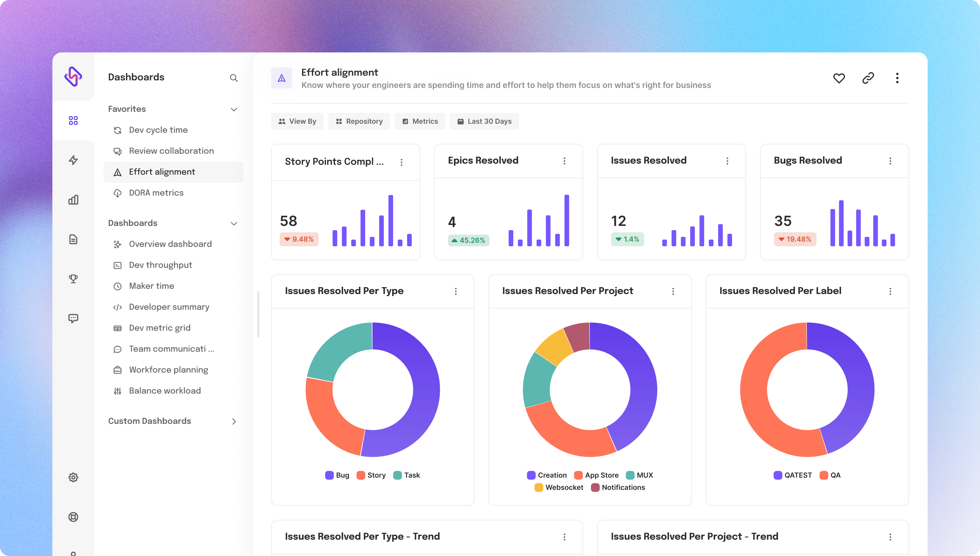
Task: Open the bar chart analytics icon in the sidebar
Action: [x=73, y=200]
